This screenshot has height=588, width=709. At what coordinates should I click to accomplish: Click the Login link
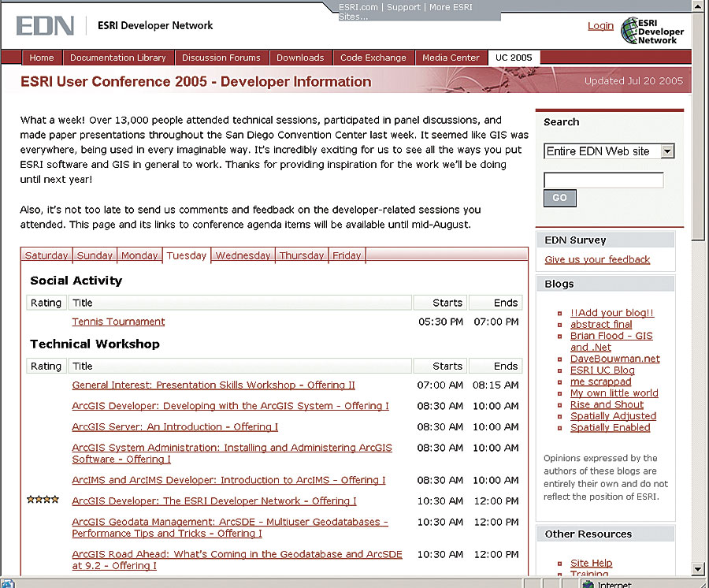pos(600,26)
